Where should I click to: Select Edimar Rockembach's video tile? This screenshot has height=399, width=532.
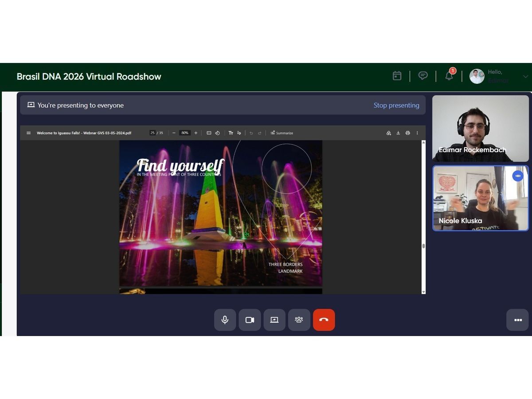(x=481, y=129)
